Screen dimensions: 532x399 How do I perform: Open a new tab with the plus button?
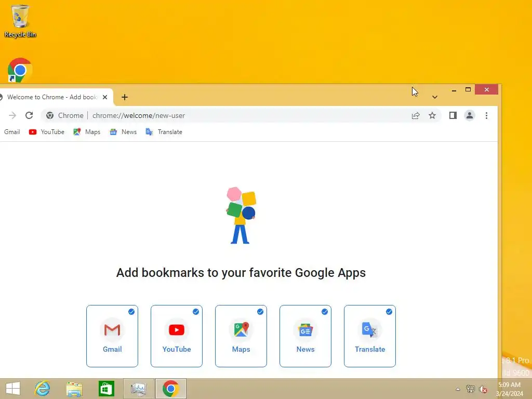pos(125,97)
